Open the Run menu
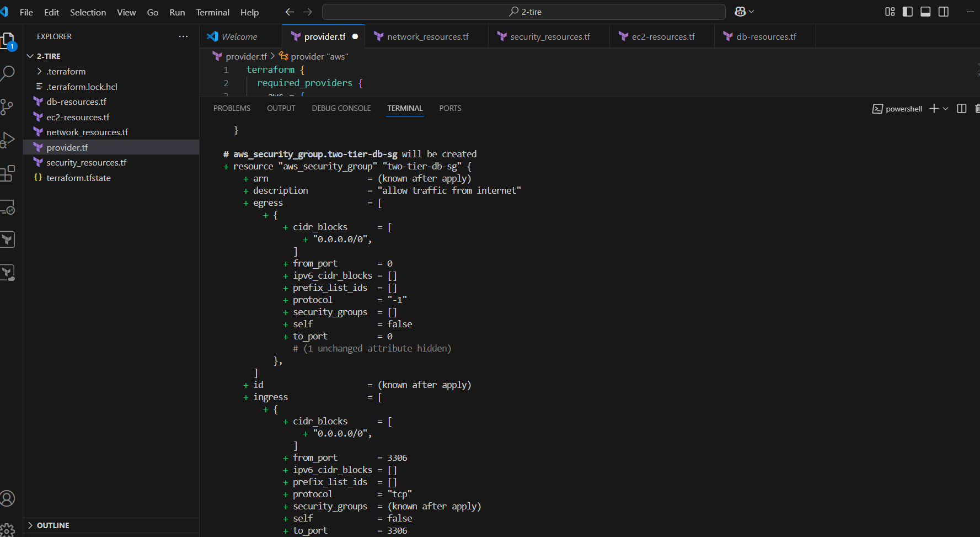 (177, 12)
